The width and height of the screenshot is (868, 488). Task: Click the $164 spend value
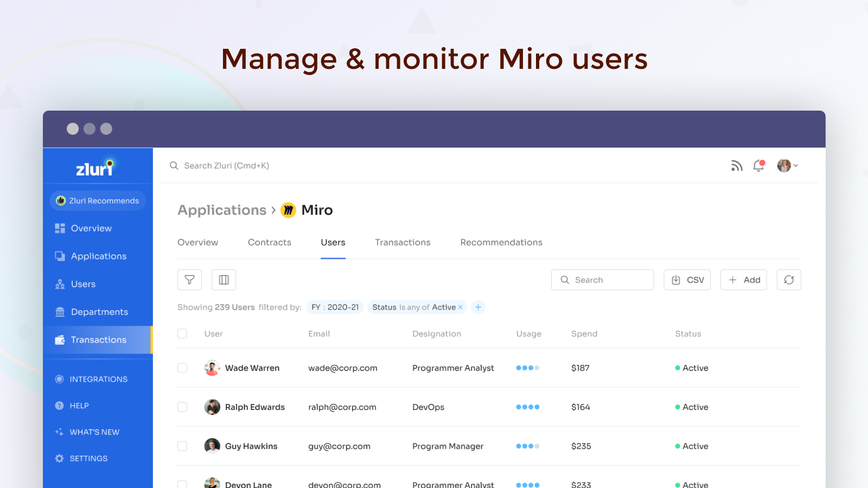click(x=580, y=407)
